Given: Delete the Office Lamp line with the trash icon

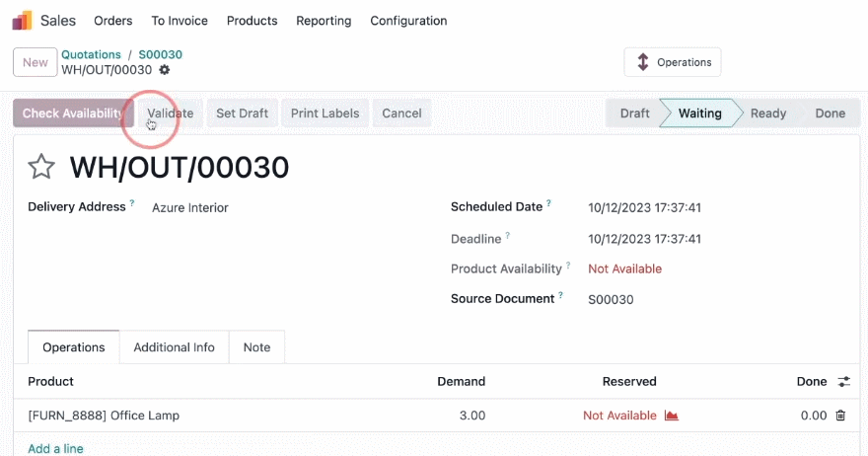Looking at the screenshot, I should pos(840,415).
